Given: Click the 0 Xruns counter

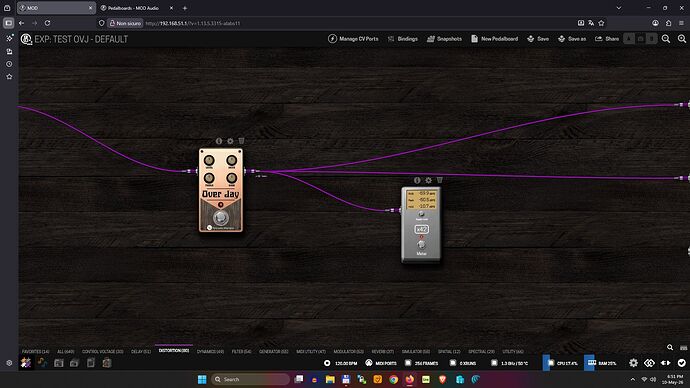Looking at the screenshot, I should click(463, 363).
